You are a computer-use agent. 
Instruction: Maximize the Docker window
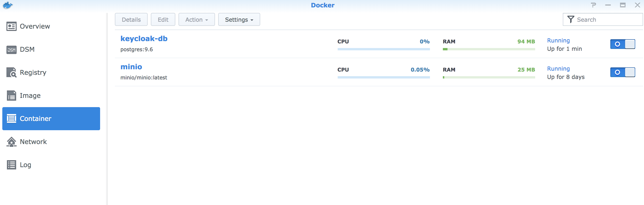pos(623,5)
